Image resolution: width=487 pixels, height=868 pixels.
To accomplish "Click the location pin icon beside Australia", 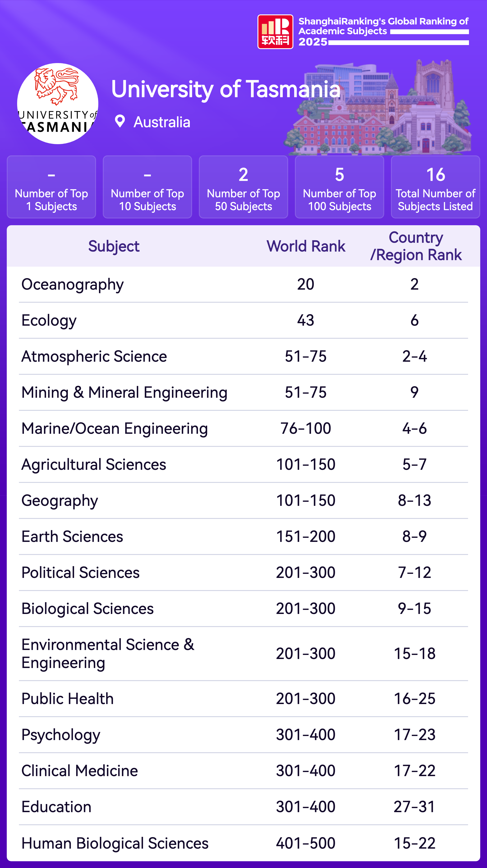I will 120,121.
